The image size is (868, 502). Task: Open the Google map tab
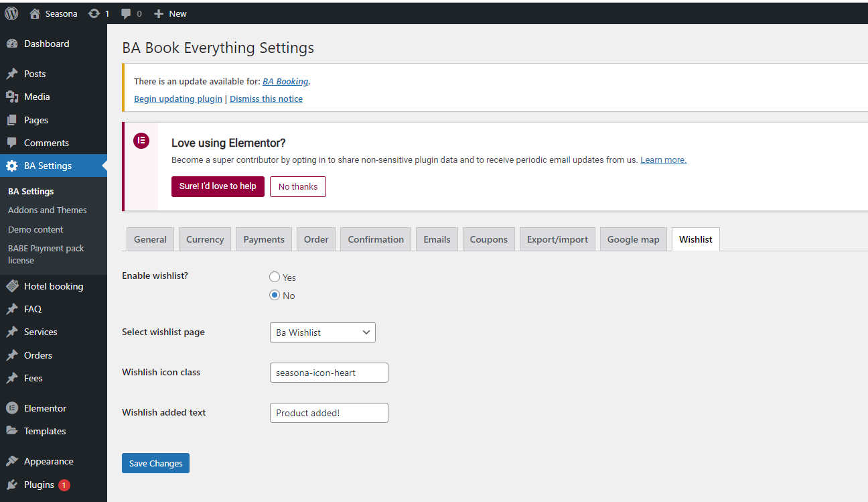point(633,239)
